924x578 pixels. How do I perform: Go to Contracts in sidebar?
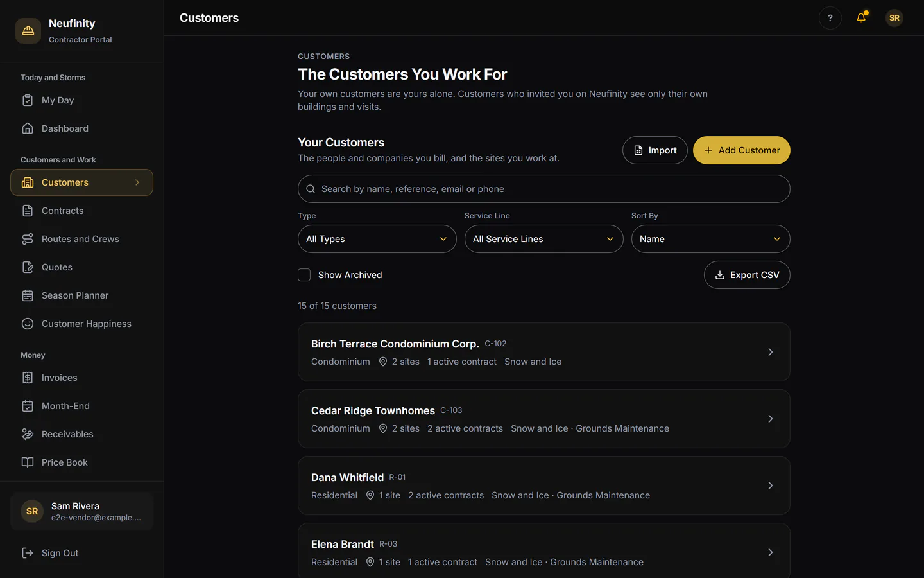point(81,211)
